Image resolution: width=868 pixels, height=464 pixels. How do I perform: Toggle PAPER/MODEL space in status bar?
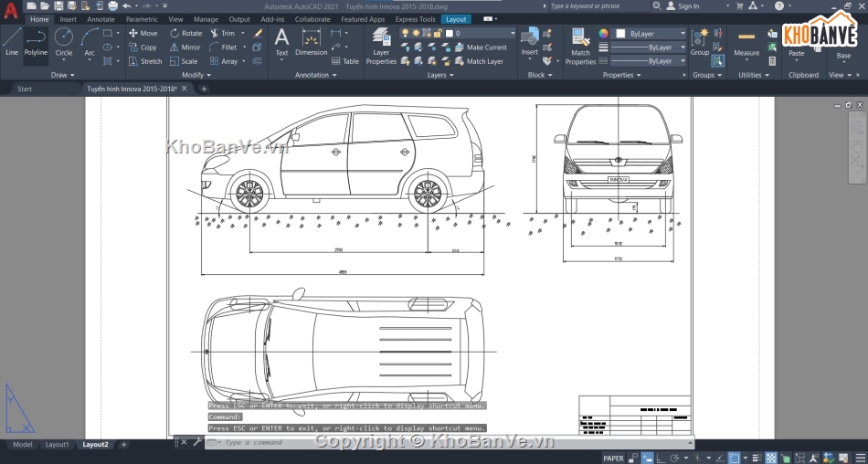pyautogui.click(x=613, y=459)
